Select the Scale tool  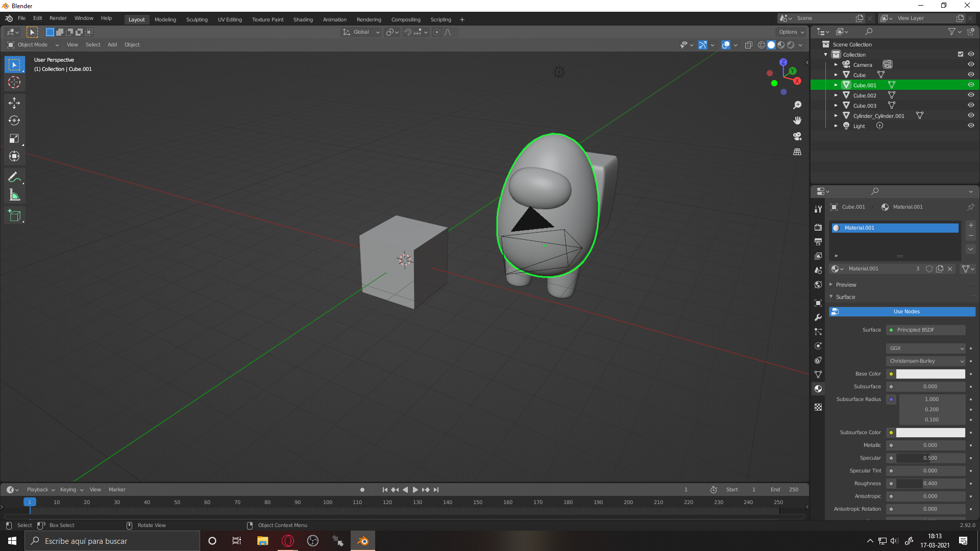[x=14, y=139]
